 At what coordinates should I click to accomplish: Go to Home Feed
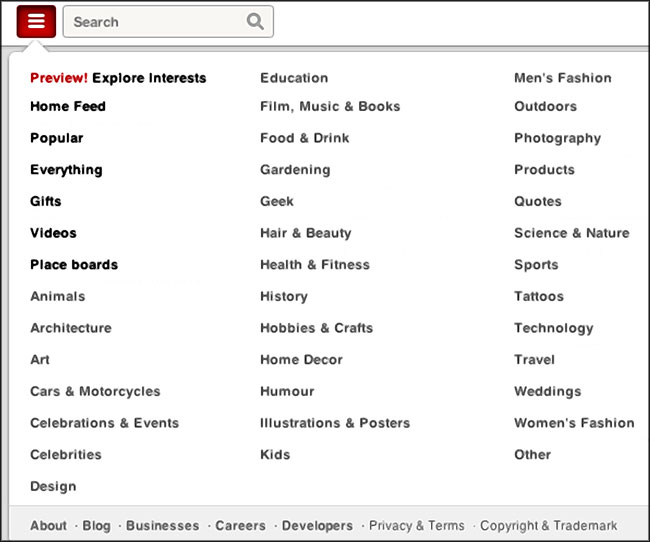point(68,106)
